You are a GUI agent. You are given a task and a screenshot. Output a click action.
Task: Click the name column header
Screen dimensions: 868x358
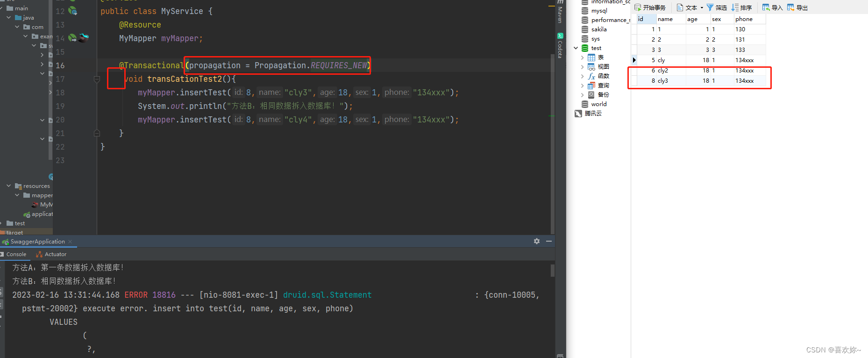(x=671, y=19)
